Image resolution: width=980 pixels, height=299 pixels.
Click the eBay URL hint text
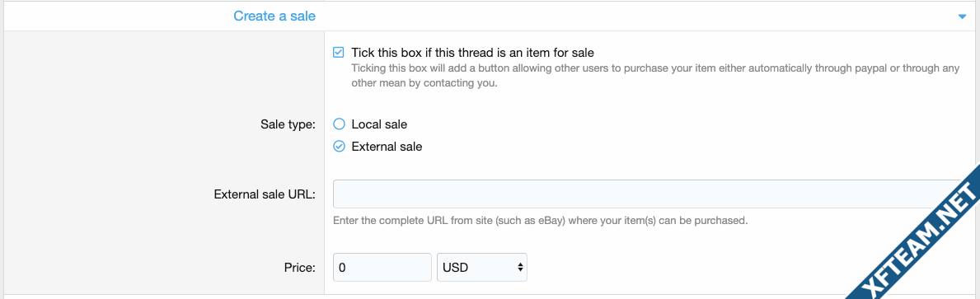click(x=540, y=221)
